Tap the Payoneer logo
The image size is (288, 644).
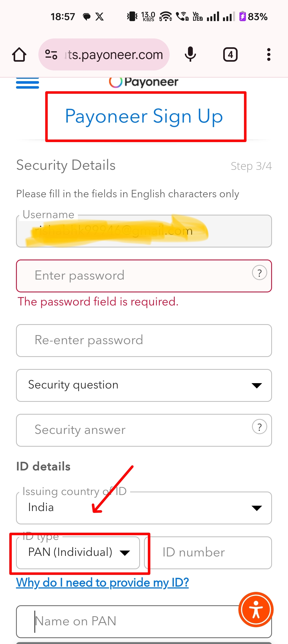click(x=143, y=82)
